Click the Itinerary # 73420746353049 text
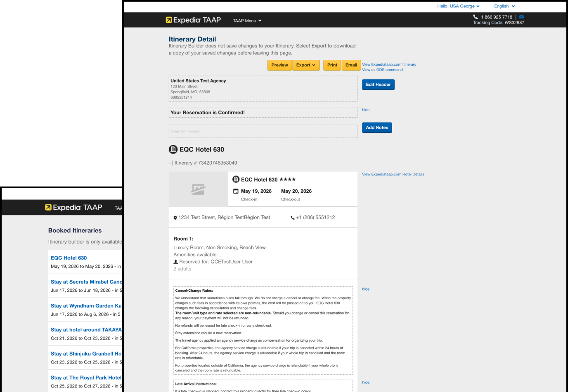Screen dimensions: 568x392 [x=206, y=163]
